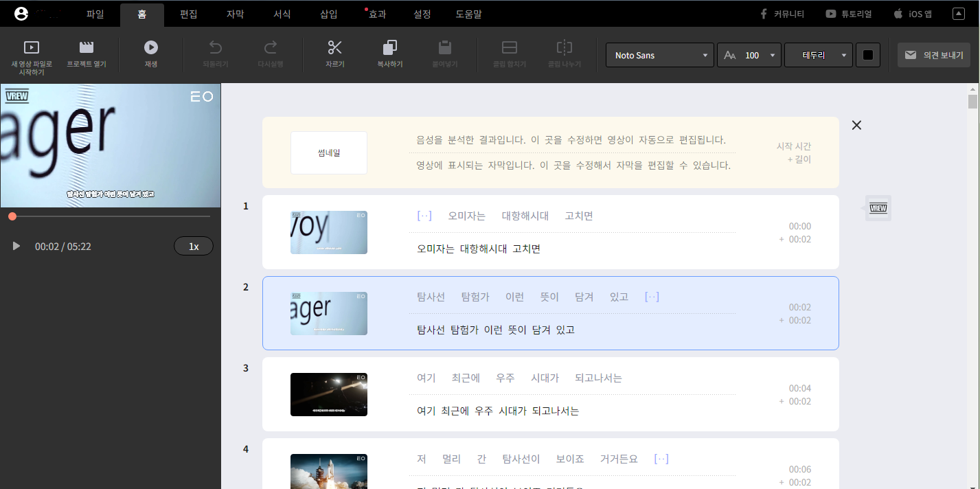This screenshot has width=980, height=489.
Task: Start with a new video file
Action: point(32,56)
